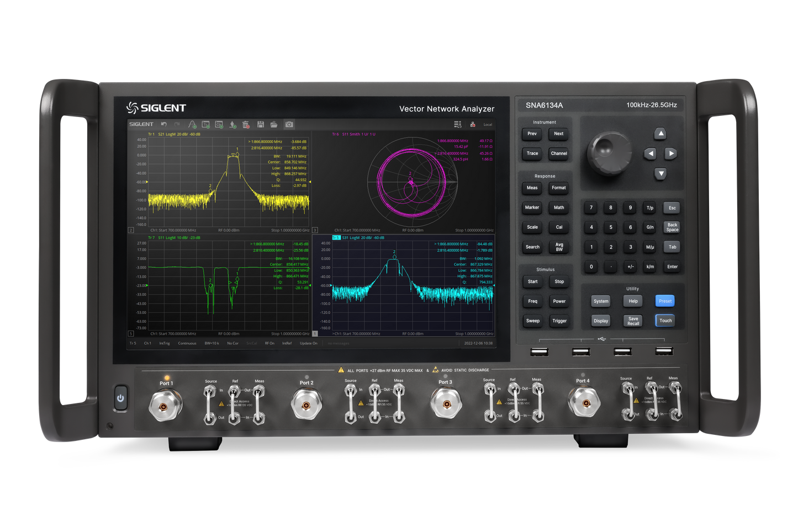Click the trash delete icon in the toolbar
798x532 pixels.
[x=246, y=125]
